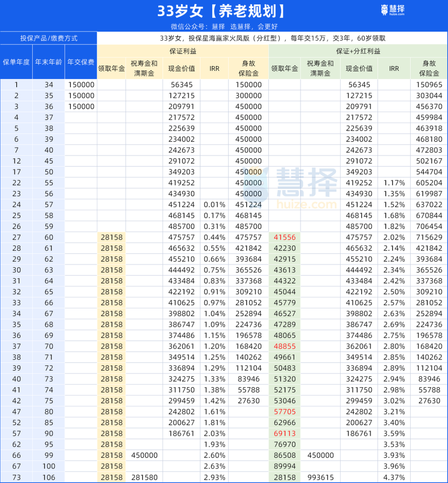Viewport: 448px width, 483px height.
Task: Click the red annuity value 69113
Action: pyautogui.click(x=285, y=433)
